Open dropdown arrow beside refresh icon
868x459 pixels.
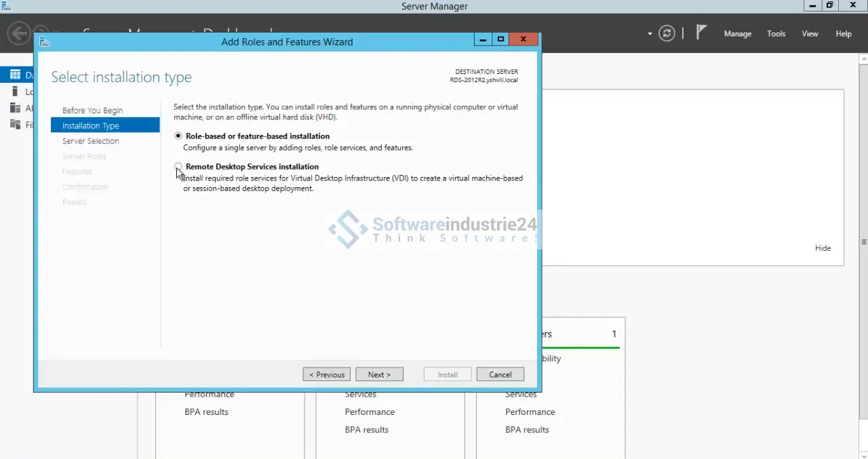pos(650,34)
